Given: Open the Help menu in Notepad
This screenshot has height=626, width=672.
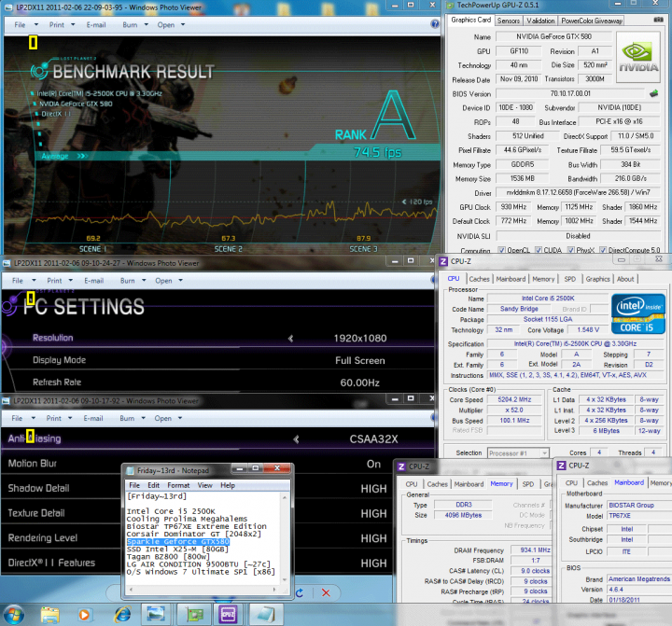Looking at the screenshot, I should 228,485.
